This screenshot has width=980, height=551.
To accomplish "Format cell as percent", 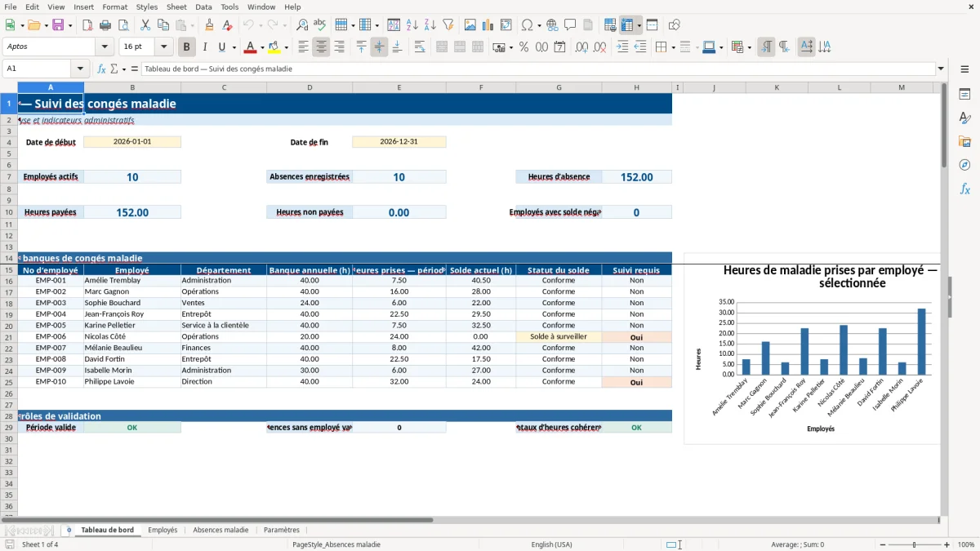I will [x=523, y=47].
